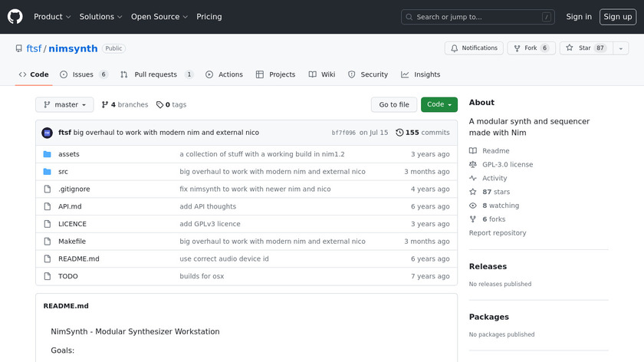Open commit history via clock icon

coord(399,133)
